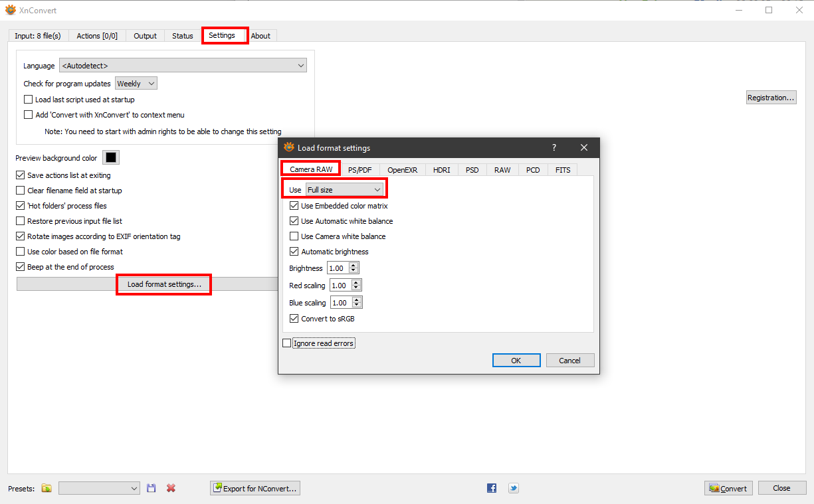814x504 pixels.
Task: Click the Brightness value field
Action: pos(338,268)
